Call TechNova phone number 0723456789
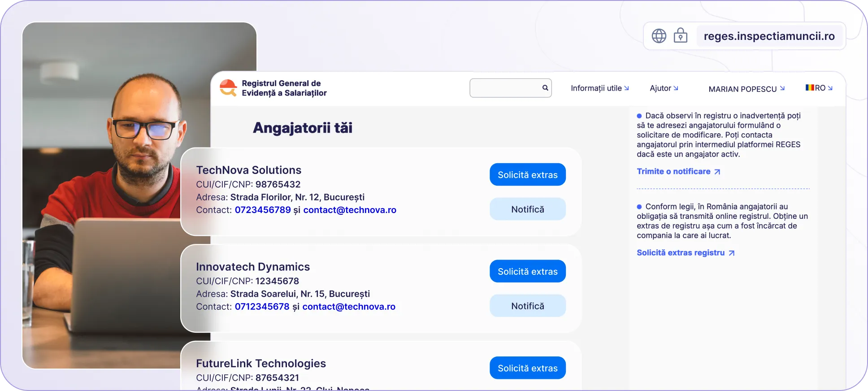 click(263, 210)
